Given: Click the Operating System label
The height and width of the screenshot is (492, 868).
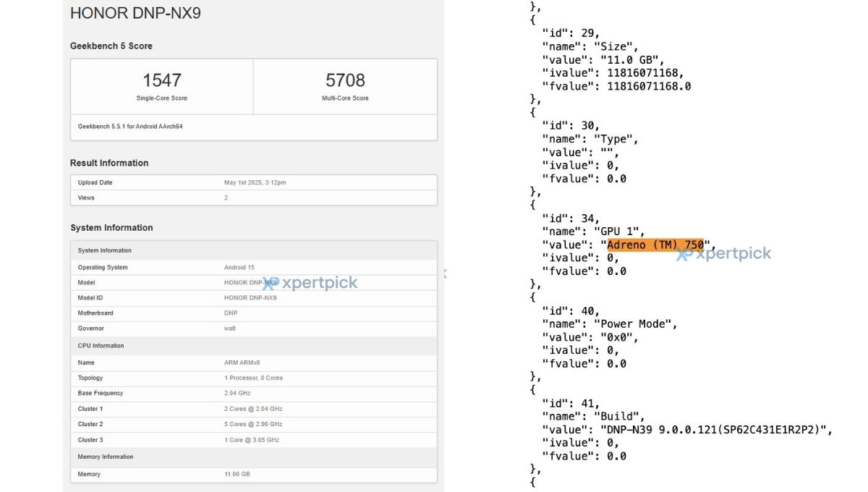Looking at the screenshot, I should pos(103,268).
